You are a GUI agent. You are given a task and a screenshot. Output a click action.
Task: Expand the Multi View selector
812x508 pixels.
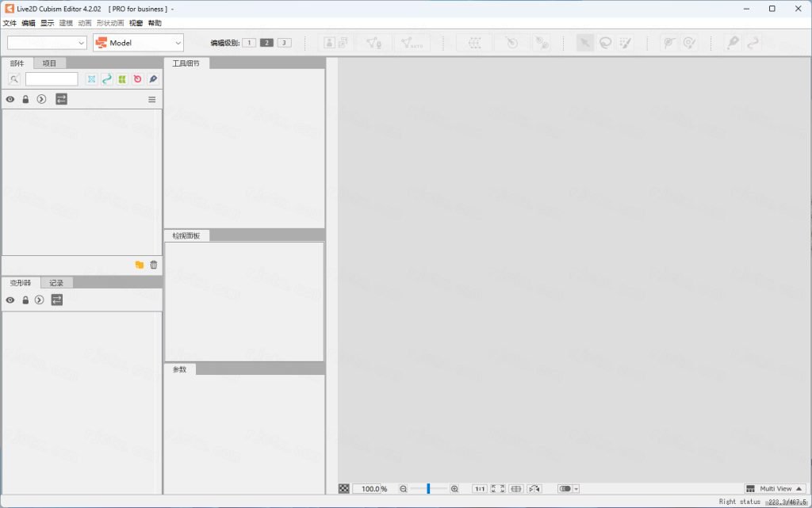[775, 489]
